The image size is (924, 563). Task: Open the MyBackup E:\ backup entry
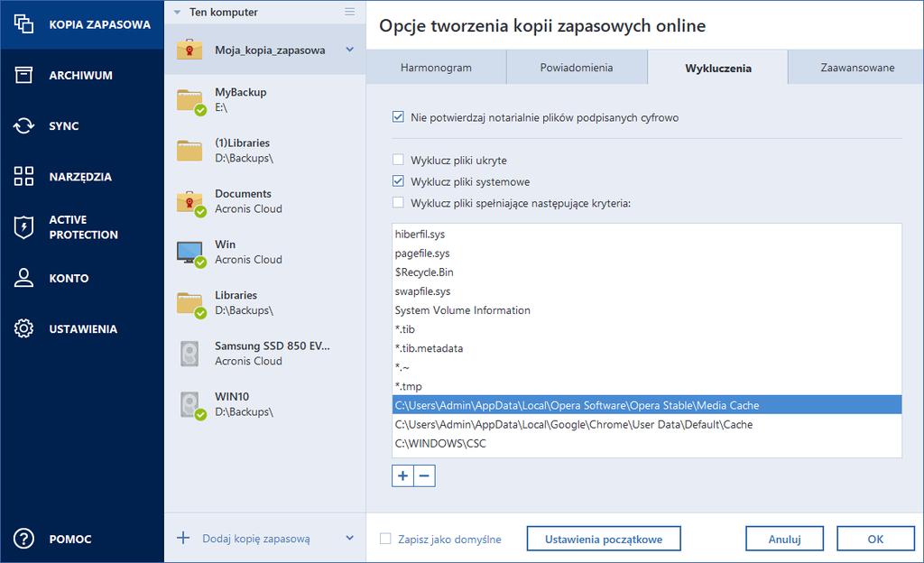265,100
